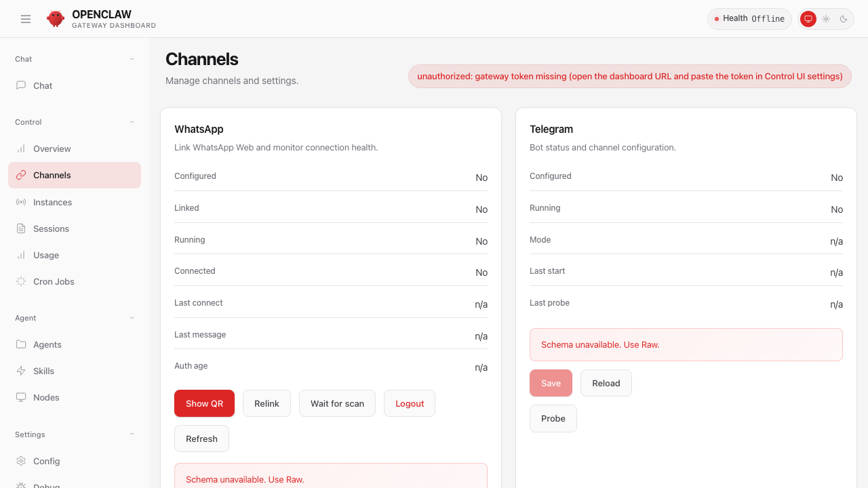Select Usage in the sidebar menu
868x488 pixels.
(45, 255)
